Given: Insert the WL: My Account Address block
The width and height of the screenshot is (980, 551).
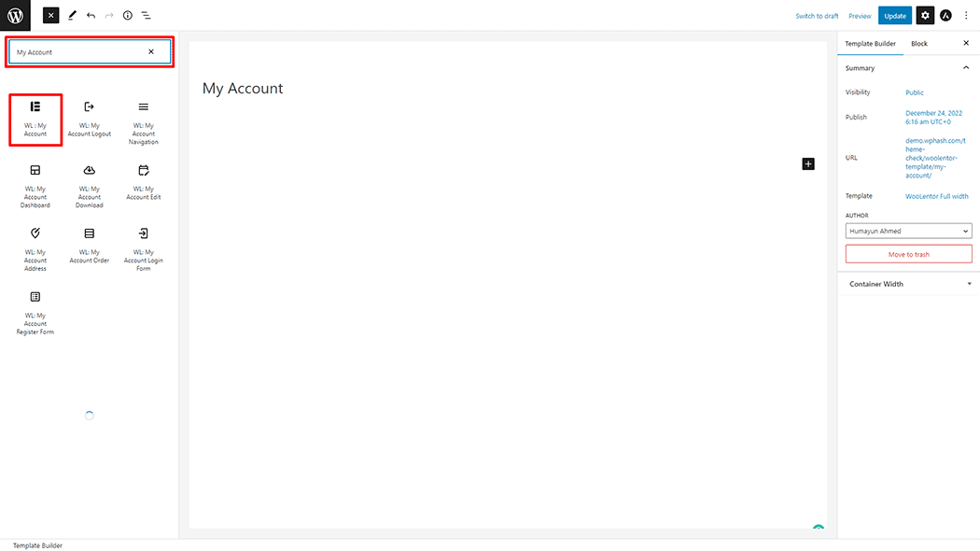Looking at the screenshot, I should [35, 249].
